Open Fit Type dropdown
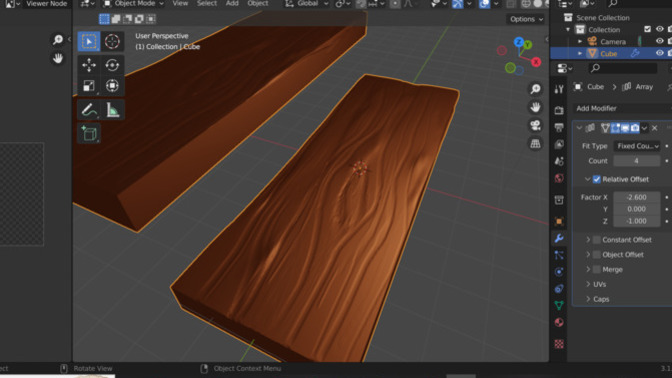This screenshot has width=672, height=378. coord(637,146)
